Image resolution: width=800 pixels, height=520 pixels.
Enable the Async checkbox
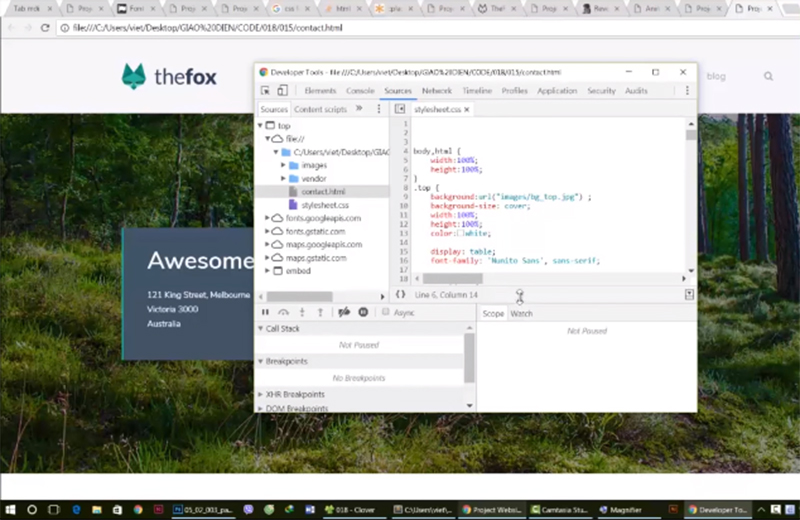pyautogui.click(x=386, y=312)
